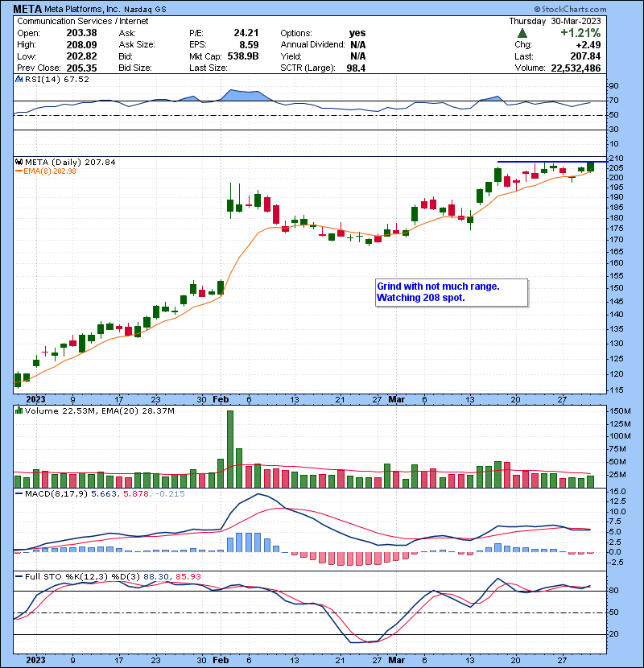Click the stochastic %D value 85.93

pyautogui.click(x=188, y=576)
